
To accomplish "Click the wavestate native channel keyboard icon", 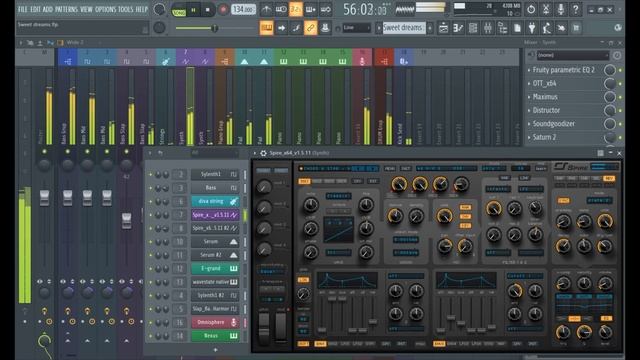I will tap(233, 282).
